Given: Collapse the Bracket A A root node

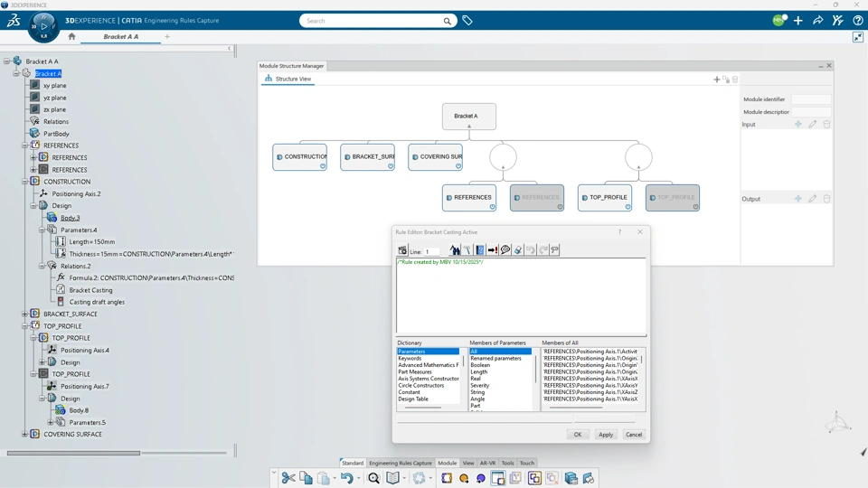Looking at the screenshot, I should (x=7, y=61).
